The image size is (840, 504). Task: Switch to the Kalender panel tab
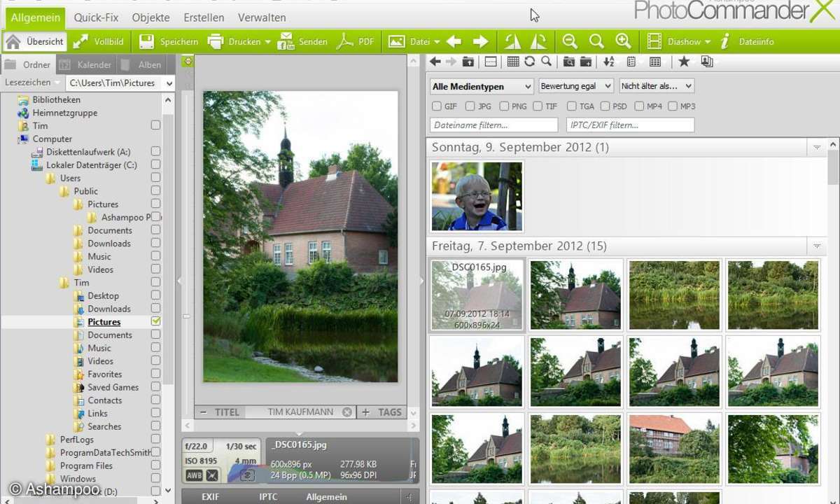[86, 64]
